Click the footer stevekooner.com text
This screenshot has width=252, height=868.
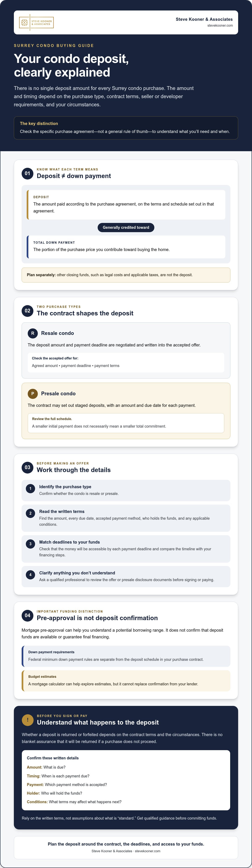coord(147,851)
